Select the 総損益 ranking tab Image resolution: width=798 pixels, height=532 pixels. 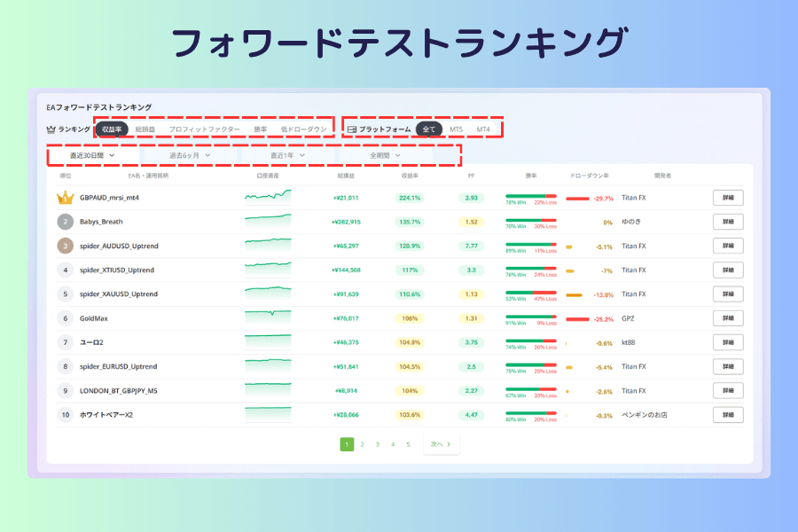pos(145,129)
